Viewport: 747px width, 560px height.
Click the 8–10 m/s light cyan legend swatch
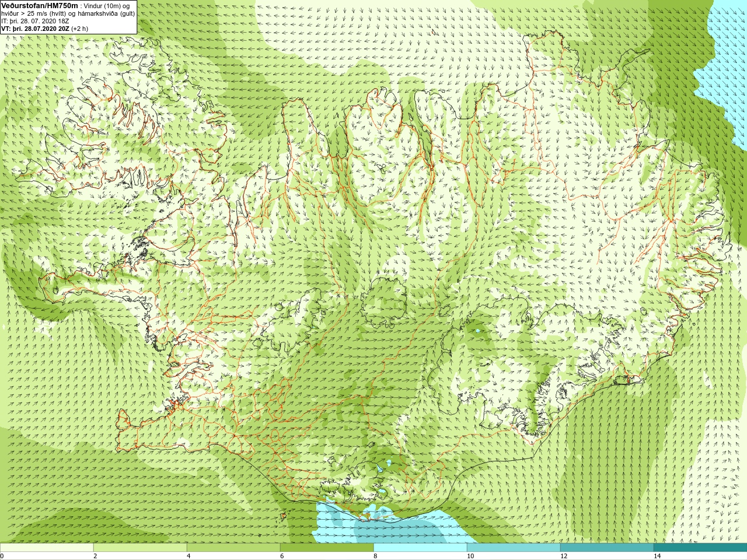point(420,548)
